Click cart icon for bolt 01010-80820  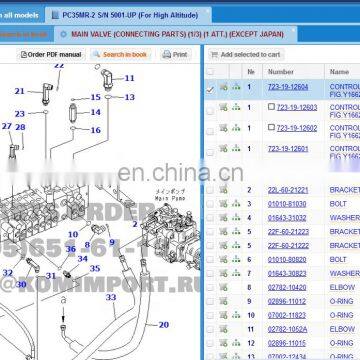[223, 259]
